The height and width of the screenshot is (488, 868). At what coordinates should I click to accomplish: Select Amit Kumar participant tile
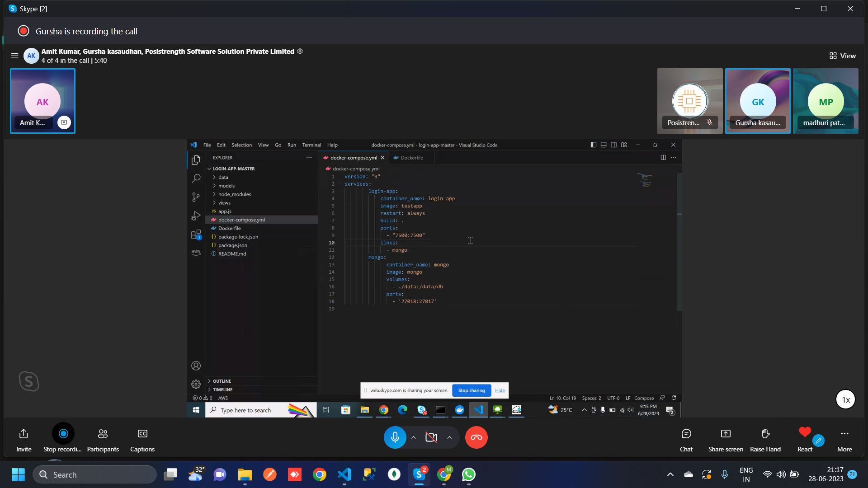click(42, 101)
